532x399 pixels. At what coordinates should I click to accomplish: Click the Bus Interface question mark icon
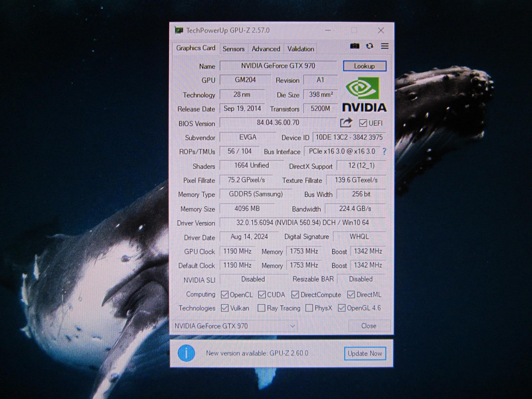[384, 151]
